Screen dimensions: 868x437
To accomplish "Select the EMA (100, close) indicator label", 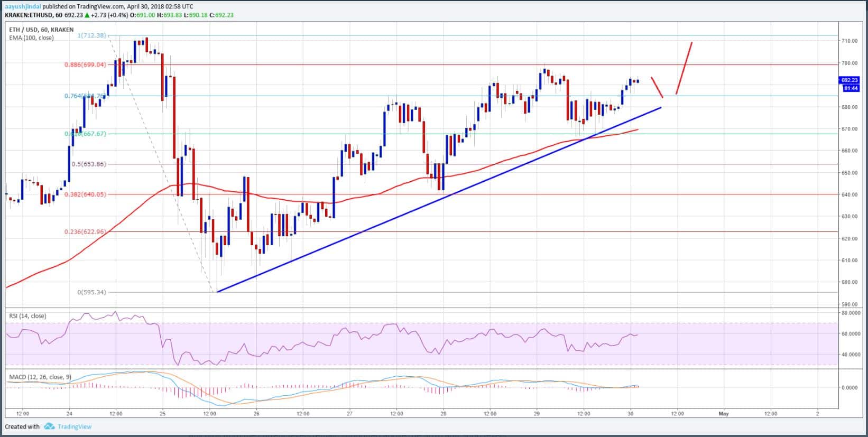I will pyautogui.click(x=31, y=38).
